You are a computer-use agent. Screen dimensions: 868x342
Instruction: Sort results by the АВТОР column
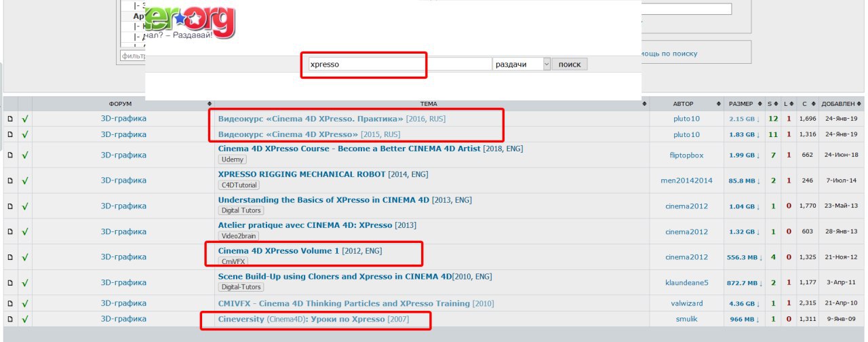(x=686, y=104)
